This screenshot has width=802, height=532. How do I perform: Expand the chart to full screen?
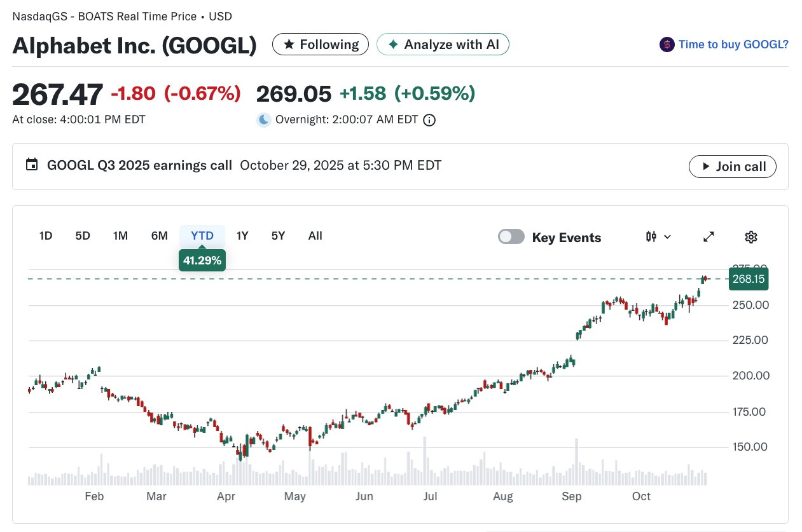(x=709, y=237)
